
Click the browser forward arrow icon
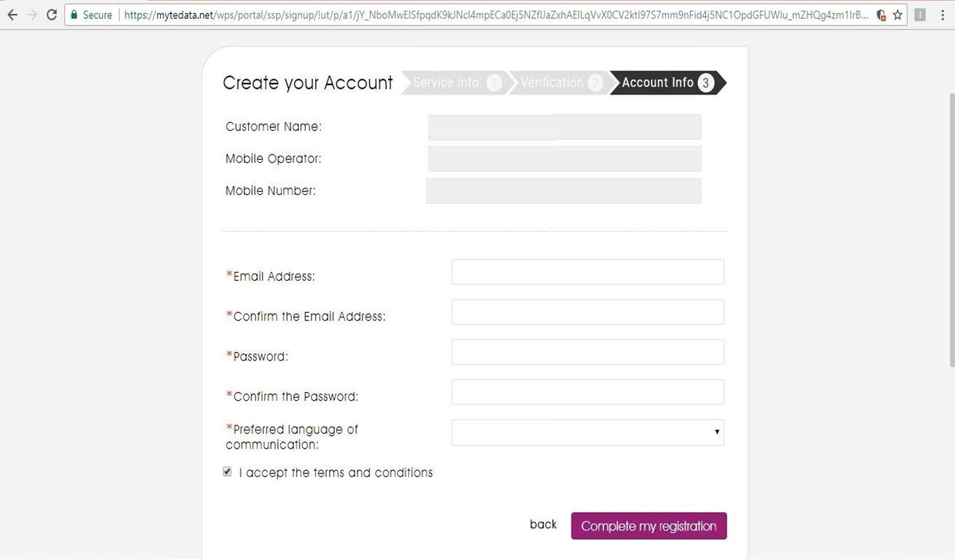click(32, 15)
